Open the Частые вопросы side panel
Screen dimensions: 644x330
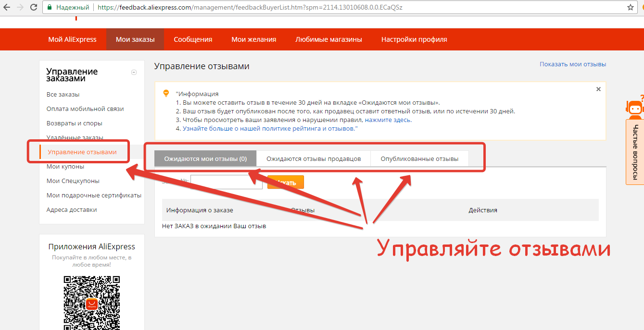pyautogui.click(x=635, y=152)
